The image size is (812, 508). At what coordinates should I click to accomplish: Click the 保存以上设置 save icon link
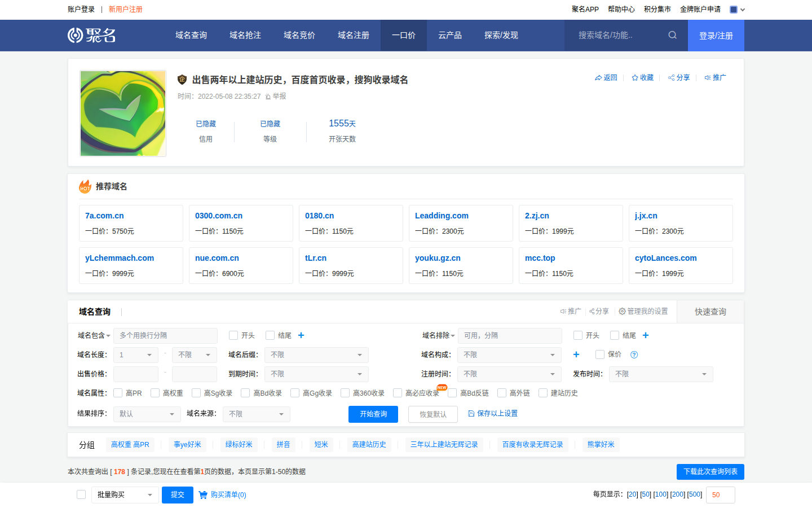492,414
